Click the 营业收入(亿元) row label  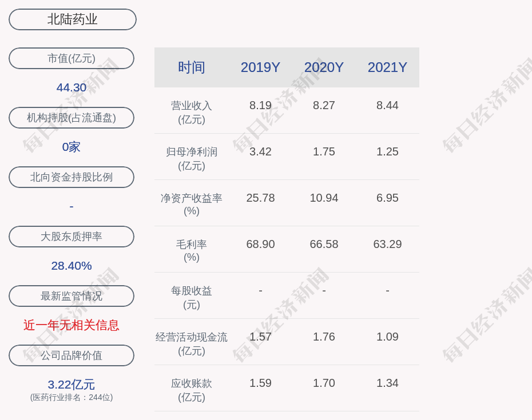click(x=192, y=113)
